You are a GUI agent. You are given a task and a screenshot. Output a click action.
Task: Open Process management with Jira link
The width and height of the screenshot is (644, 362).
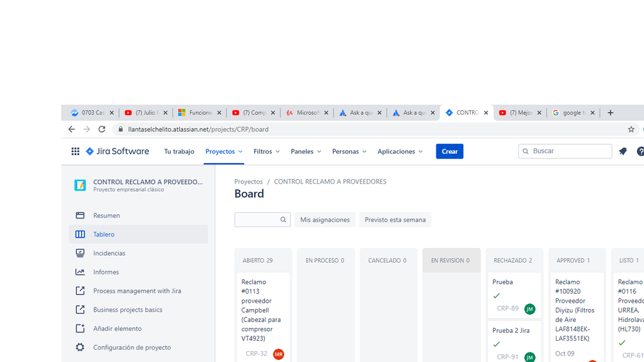tap(139, 291)
